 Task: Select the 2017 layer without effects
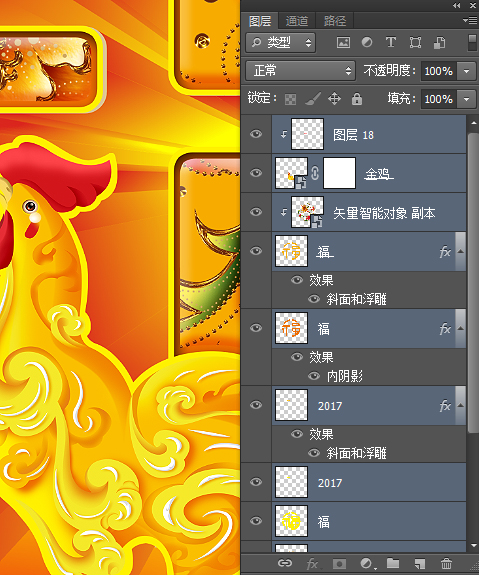369,483
